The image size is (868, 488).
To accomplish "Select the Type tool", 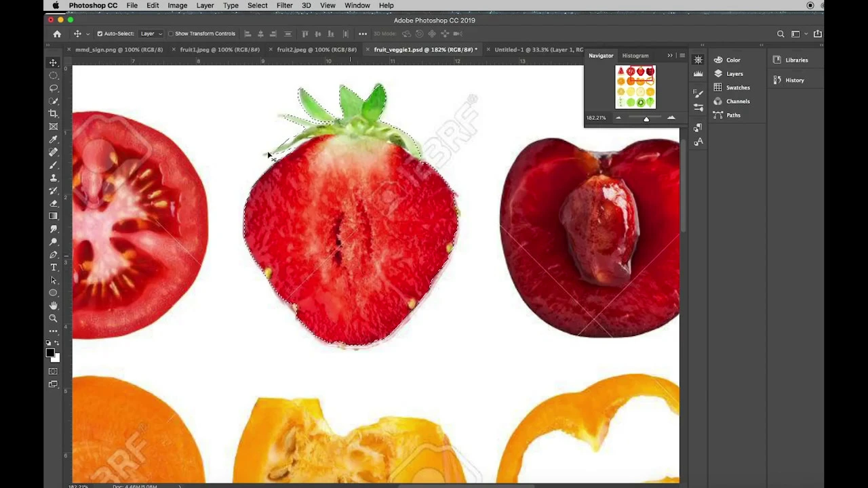I will point(53,268).
